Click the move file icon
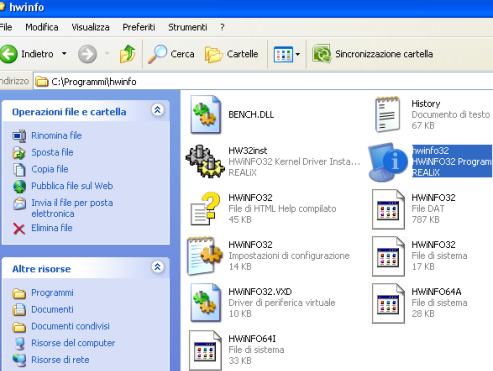 19,153
